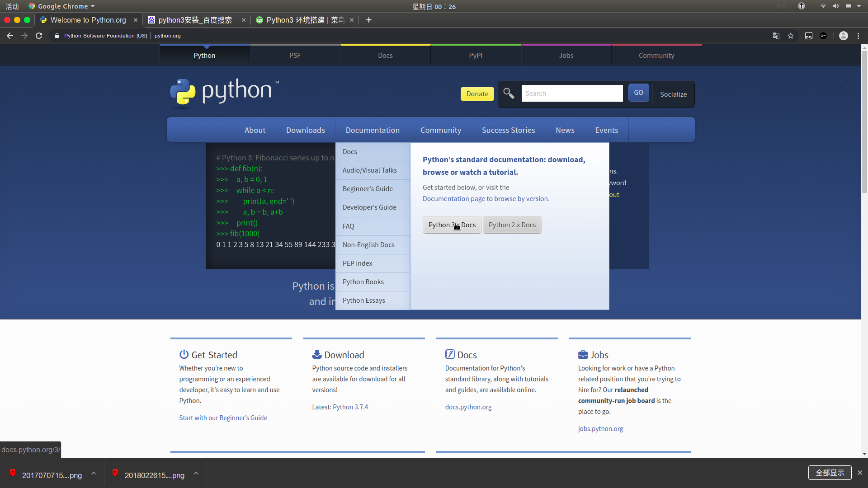
Task: Click the Search input field
Action: pos(572,94)
